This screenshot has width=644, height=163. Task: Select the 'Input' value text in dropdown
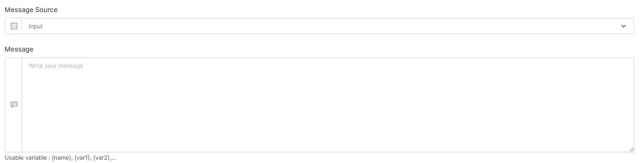tap(36, 26)
